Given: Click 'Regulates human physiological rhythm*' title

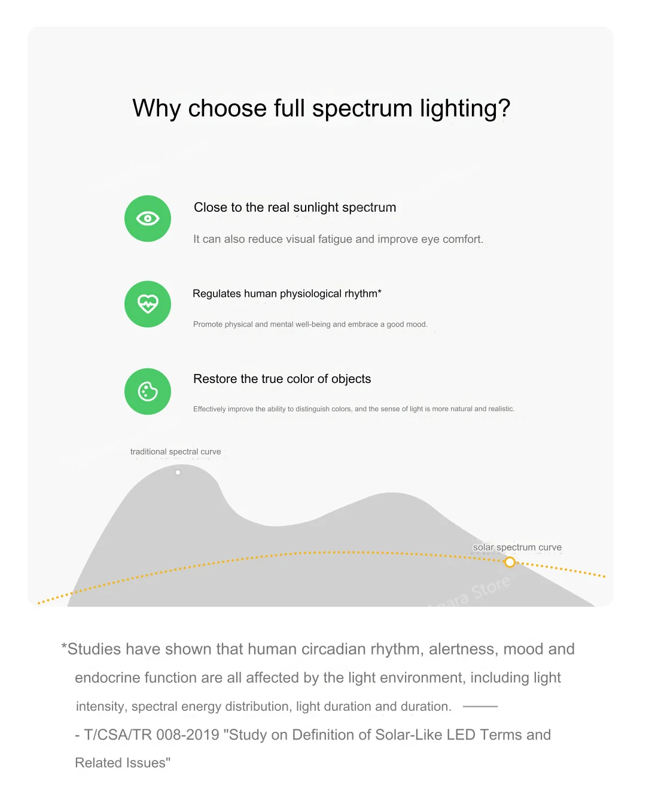Looking at the screenshot, I should pos(287,294).
